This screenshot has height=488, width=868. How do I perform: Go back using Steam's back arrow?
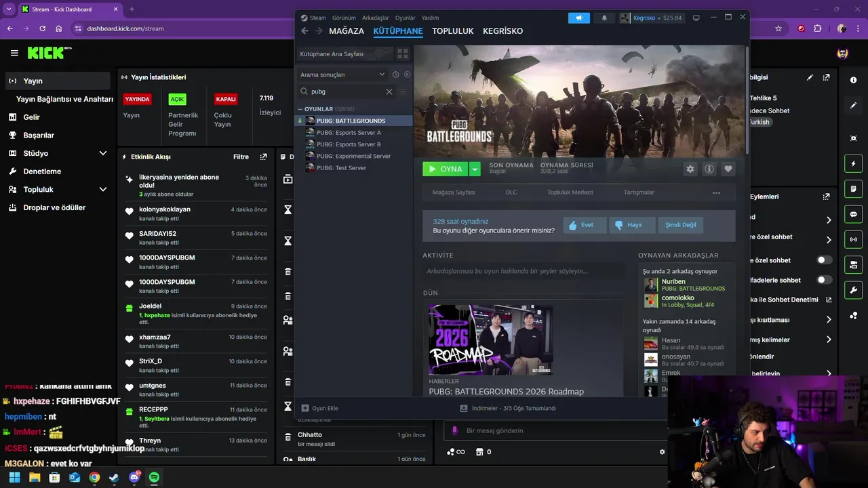coord(304,31)
